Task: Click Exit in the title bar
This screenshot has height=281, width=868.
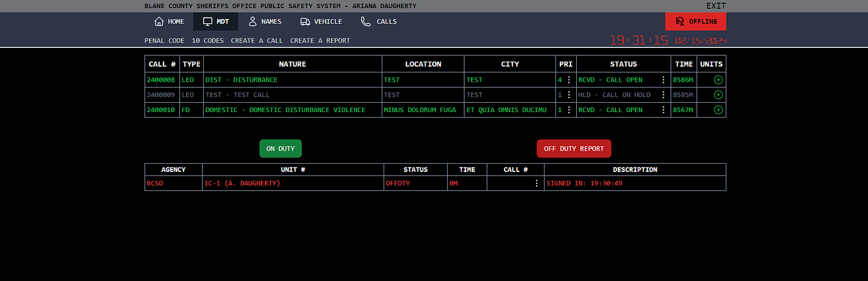Action: [716, 6]
